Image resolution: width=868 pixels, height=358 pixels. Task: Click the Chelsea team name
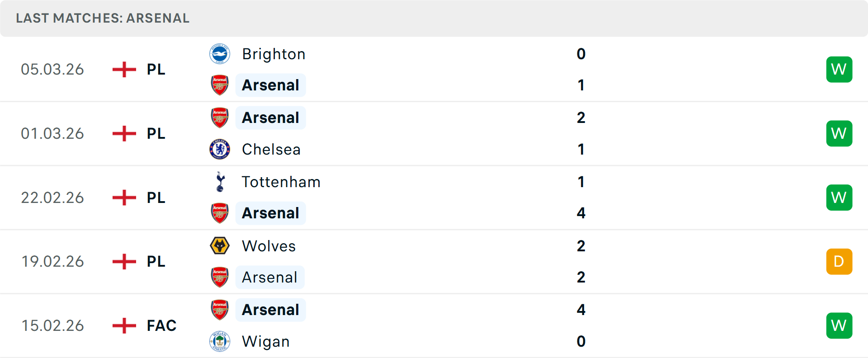click(270, 149)
